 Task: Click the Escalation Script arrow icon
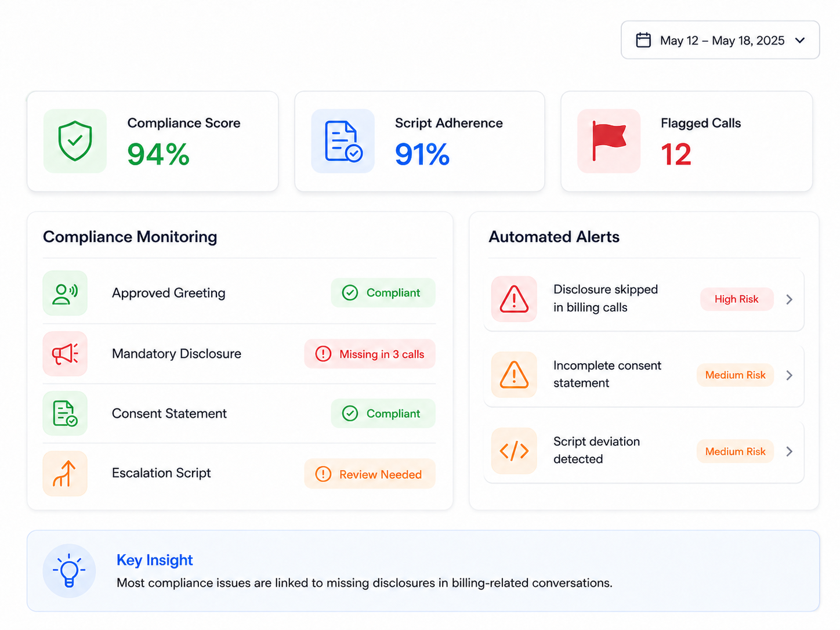click(x=65, y=473)
